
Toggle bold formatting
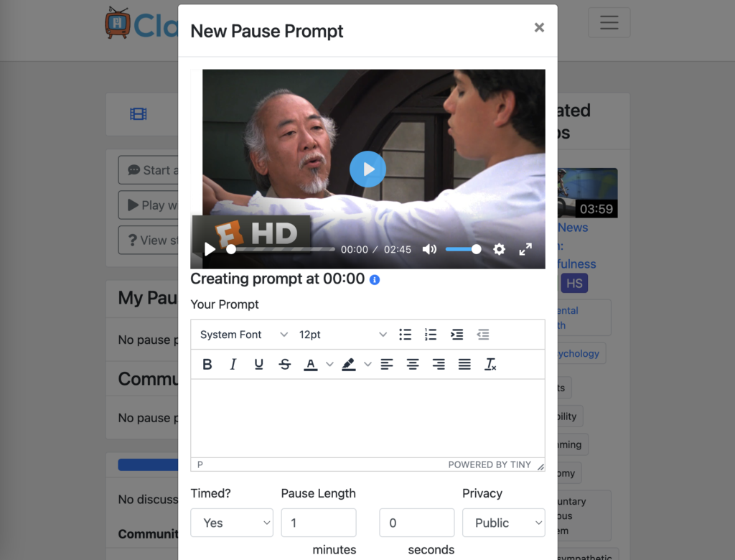pos(207,365)
